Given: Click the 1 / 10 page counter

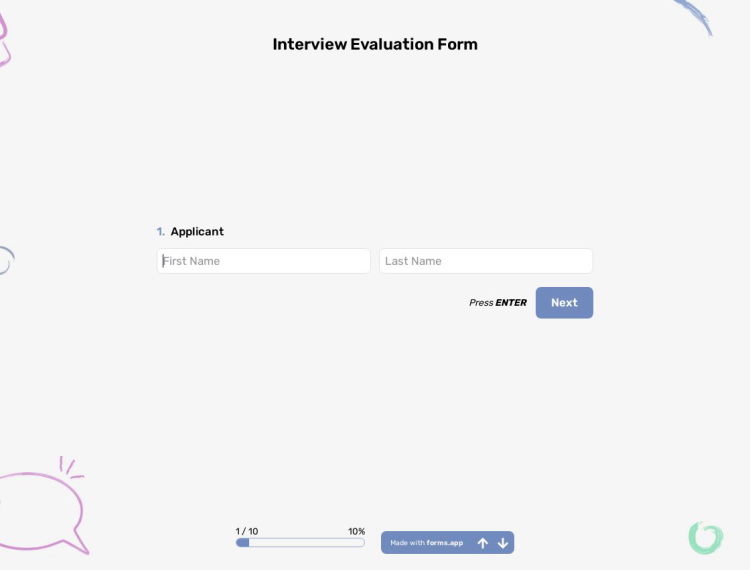Looking at the screenshot, I should click(x=247, y=531).
